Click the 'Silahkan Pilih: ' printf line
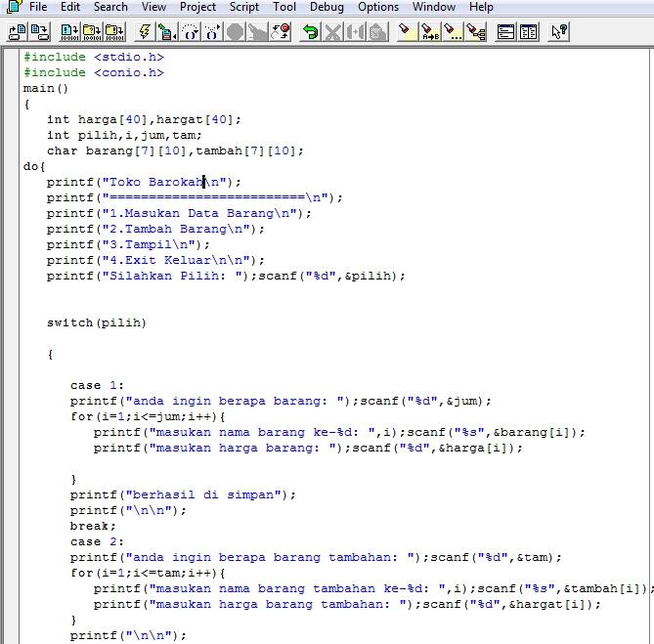The width and height of the screenshot is (654, 644). coord(226,276)
